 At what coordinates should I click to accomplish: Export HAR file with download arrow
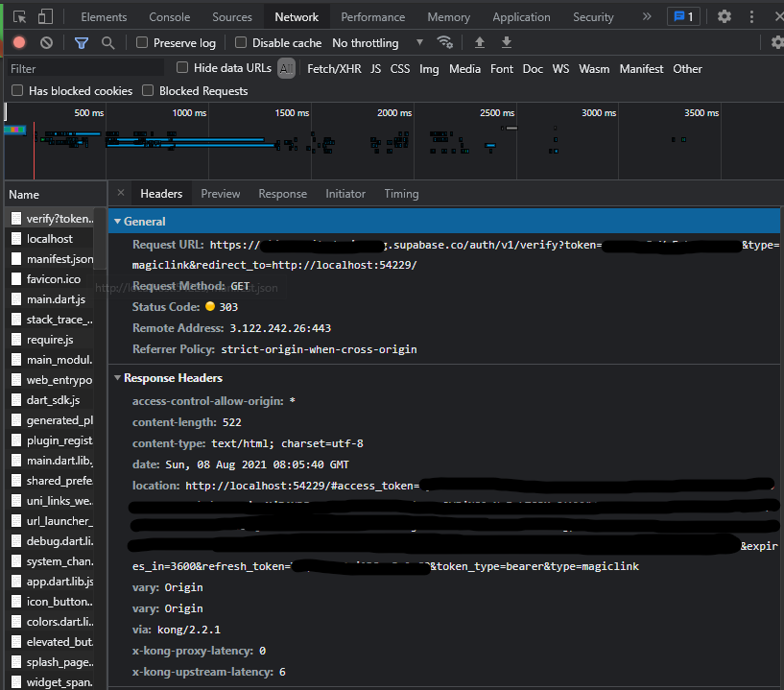click(507, 42)
